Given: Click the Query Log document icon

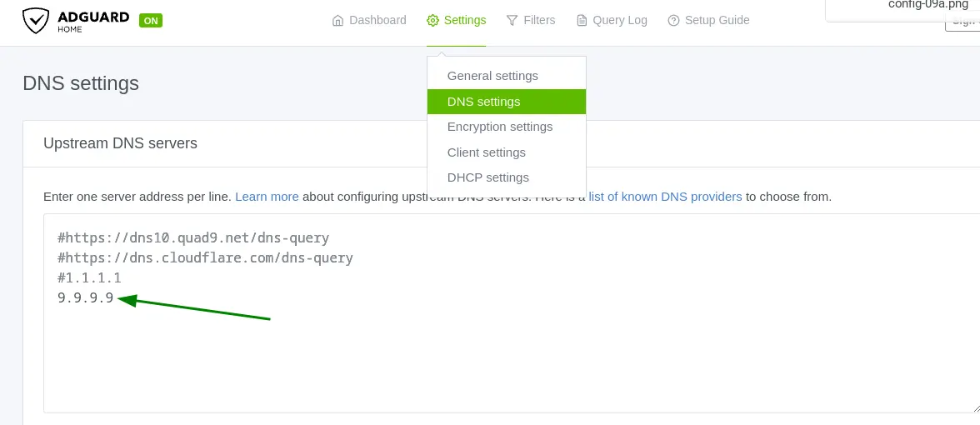Looking at the screenshot, I should click(x=582, y=20).
